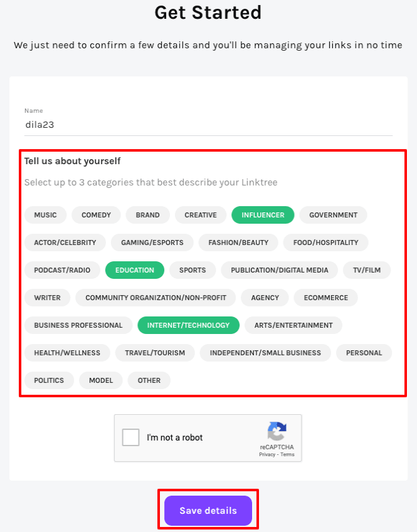The image size is (417, 532).
Task: Pick the Health/Wellness category
Action: (67, 353)
